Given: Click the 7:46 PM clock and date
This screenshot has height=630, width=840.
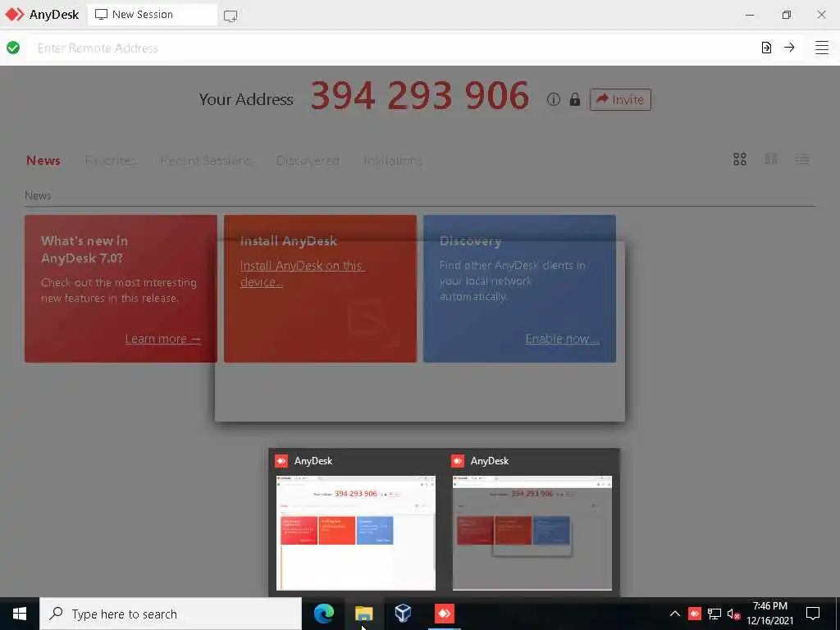Looking at the screenshot, I should click(769, 614).
